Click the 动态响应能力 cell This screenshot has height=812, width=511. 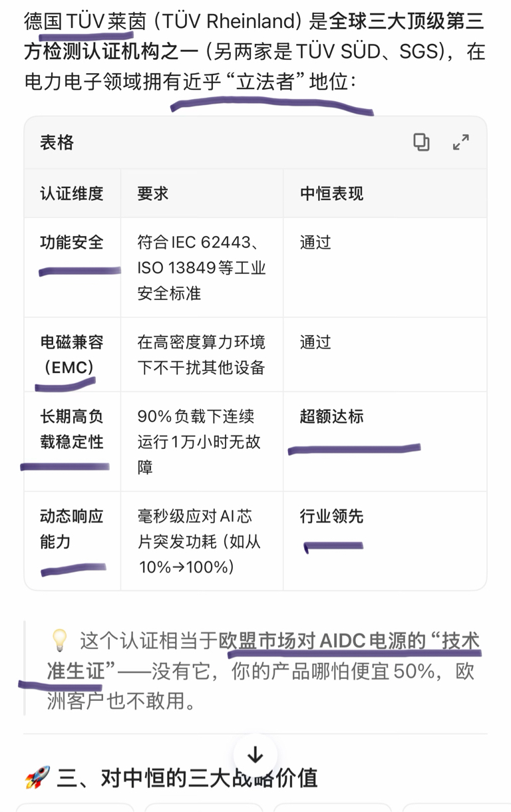coord(72,529)
